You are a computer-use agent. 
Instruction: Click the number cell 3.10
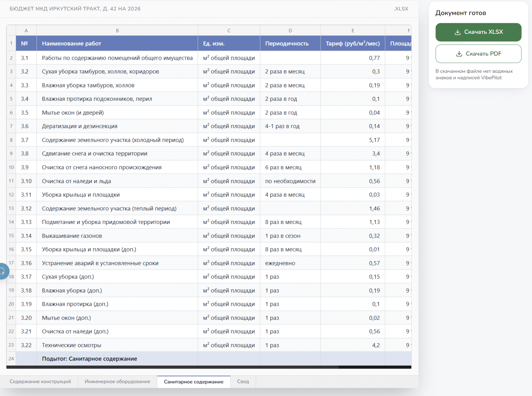click(x=26, y=181)
